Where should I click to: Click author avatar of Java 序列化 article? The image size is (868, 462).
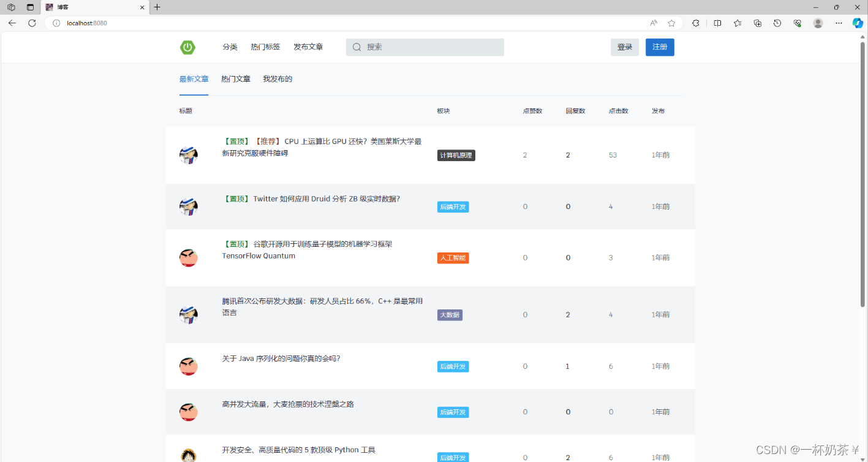189,366
